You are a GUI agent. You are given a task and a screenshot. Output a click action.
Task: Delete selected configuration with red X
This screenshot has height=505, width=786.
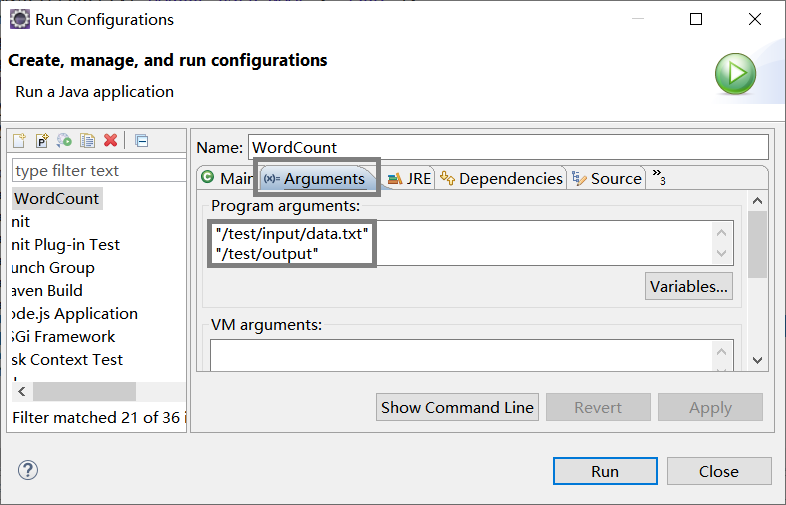(x=111, y=141)
